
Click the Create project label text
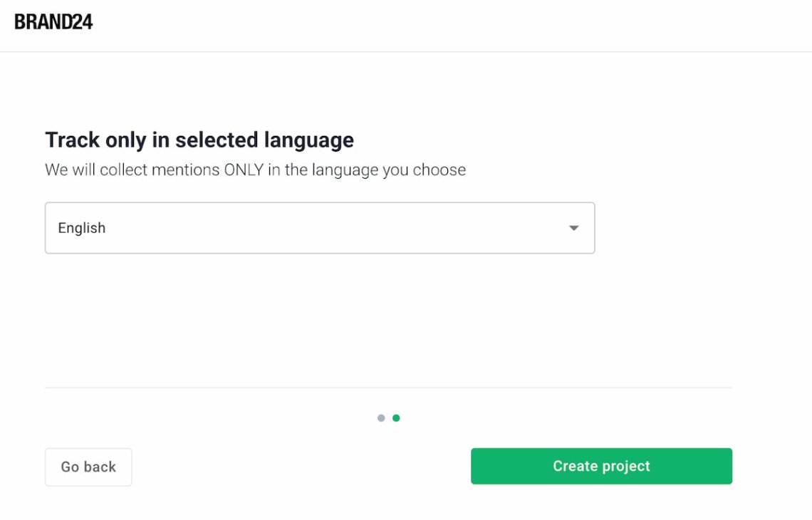(601, 466)
